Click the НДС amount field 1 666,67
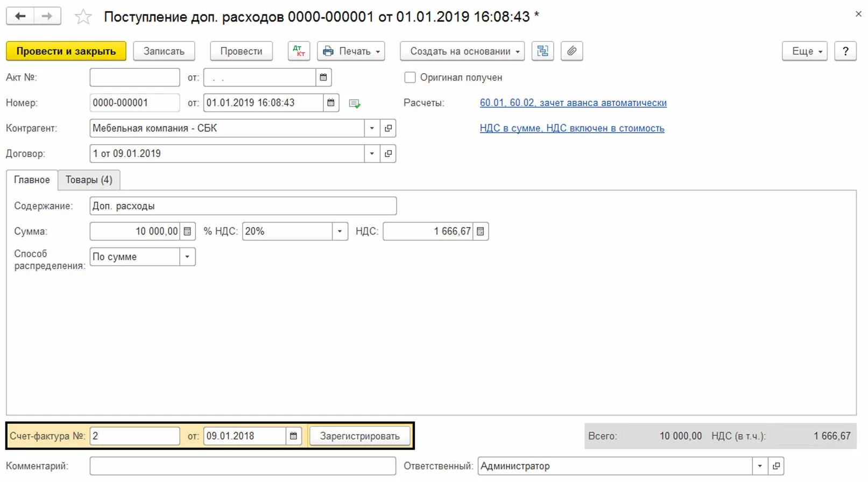868x482 pixels. 428,231
